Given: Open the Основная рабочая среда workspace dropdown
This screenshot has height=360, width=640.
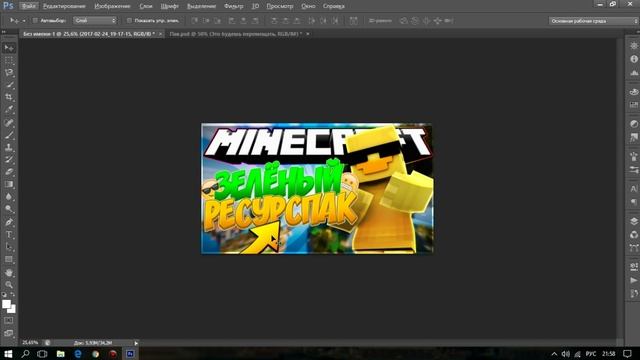Looking at the screenshot, I should coord(593,21).
